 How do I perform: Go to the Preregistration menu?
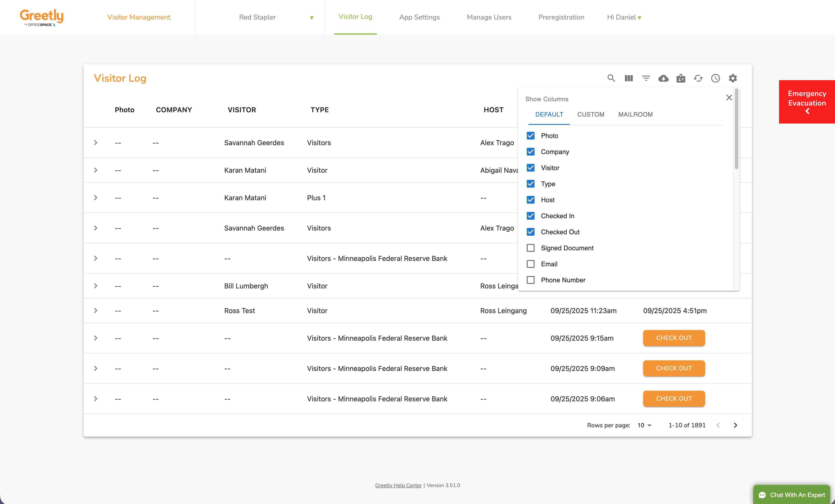561,17
